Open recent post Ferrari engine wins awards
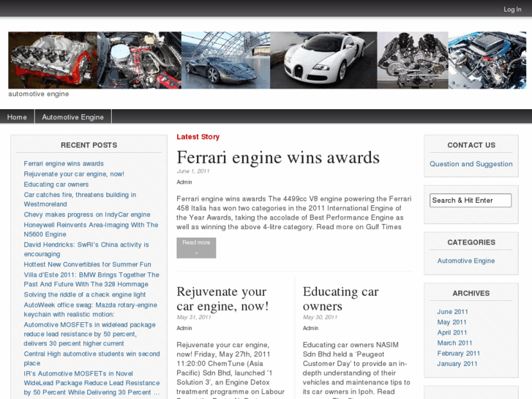This screenshot has height=399, width=532. 64,164
